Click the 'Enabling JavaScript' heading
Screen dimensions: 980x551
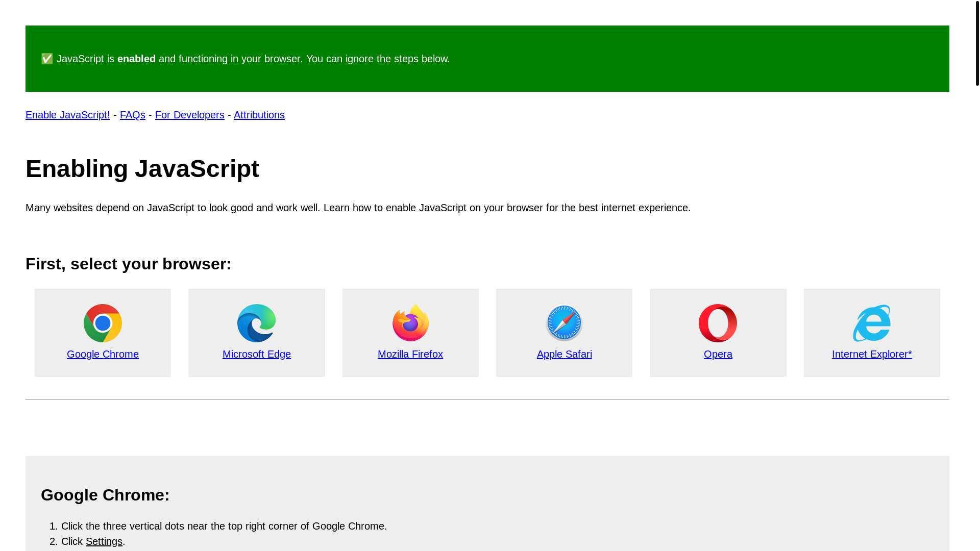[142, 169]
